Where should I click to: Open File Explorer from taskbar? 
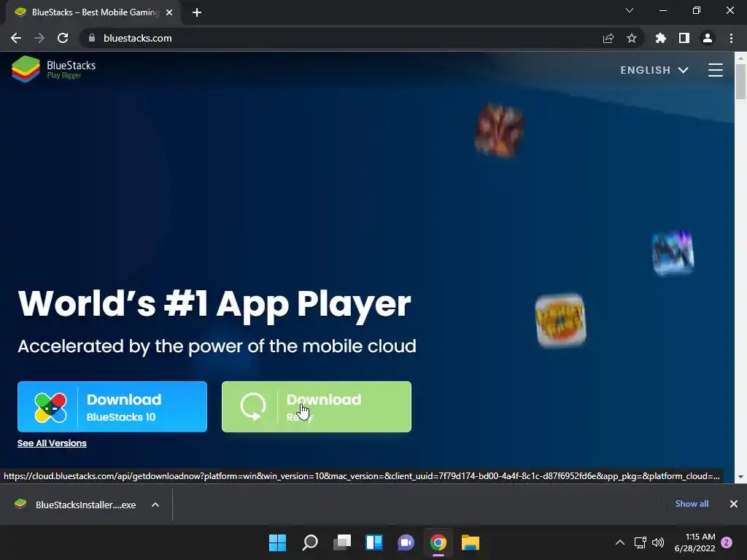[471, 542]
